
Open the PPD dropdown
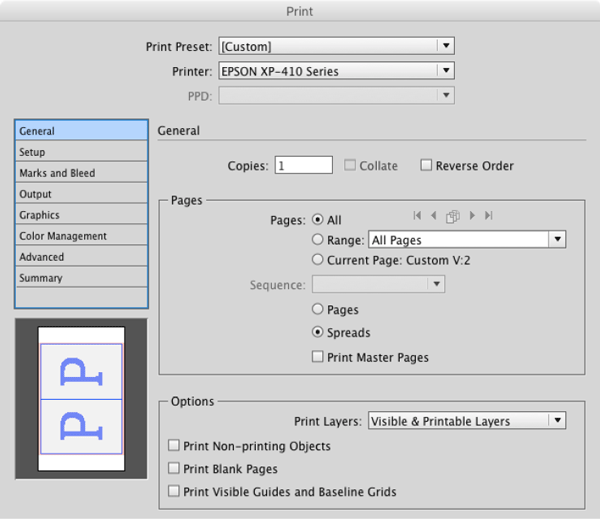tap(336, 95)
